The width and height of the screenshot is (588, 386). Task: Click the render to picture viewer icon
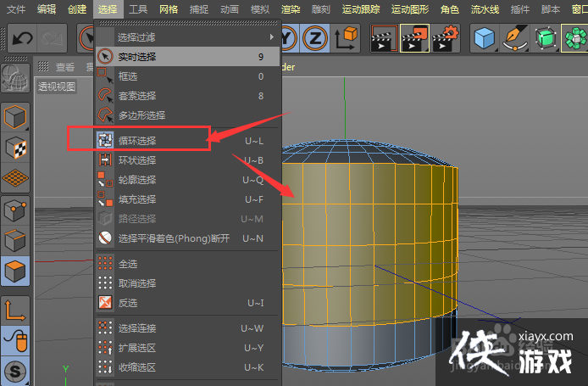pyautogui.click(x=414, y=38)
